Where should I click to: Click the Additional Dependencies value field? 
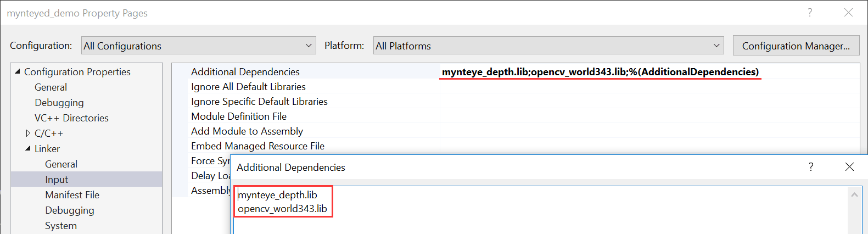tap(649, 71)
